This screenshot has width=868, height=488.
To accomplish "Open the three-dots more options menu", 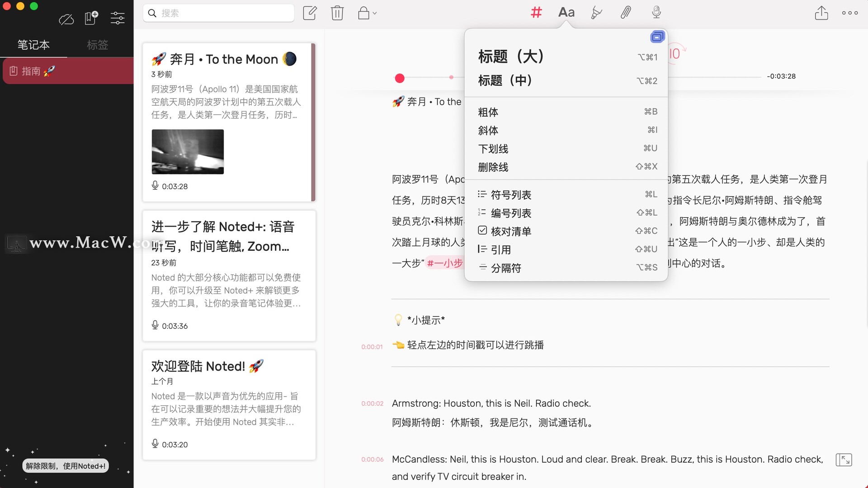I will pos(850,13).
